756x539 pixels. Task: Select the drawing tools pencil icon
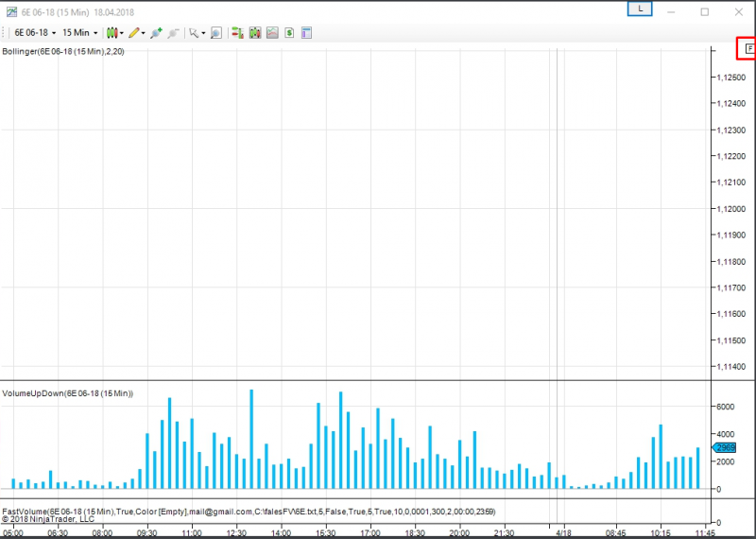134,32
